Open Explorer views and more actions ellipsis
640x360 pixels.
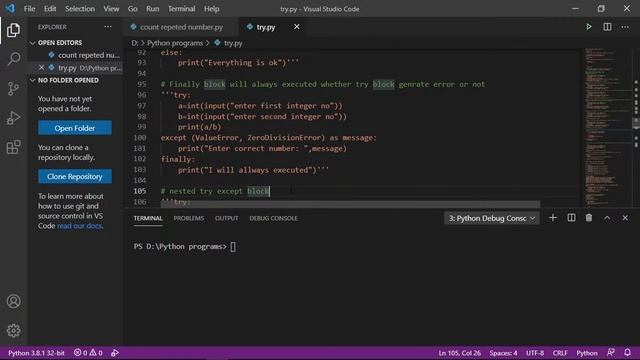click(108, 27)
